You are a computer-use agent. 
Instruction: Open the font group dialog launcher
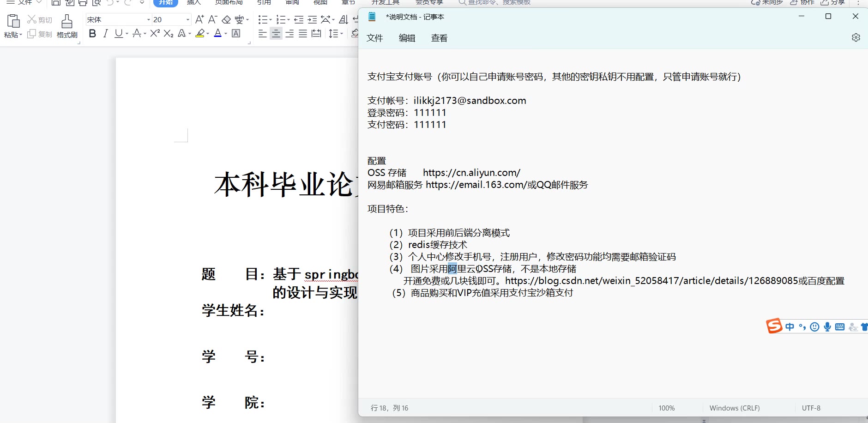(249, 43)
